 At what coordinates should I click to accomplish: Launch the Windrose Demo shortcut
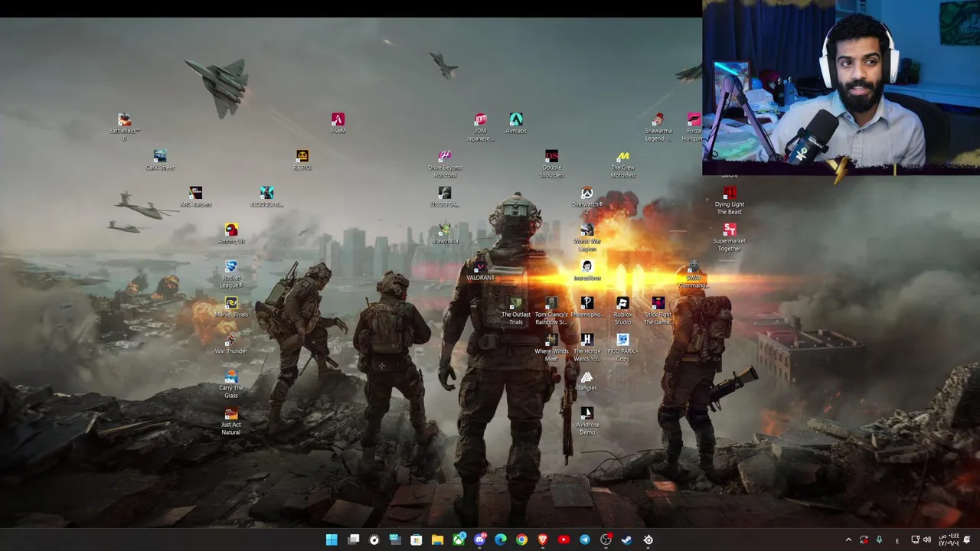point(587,421)
